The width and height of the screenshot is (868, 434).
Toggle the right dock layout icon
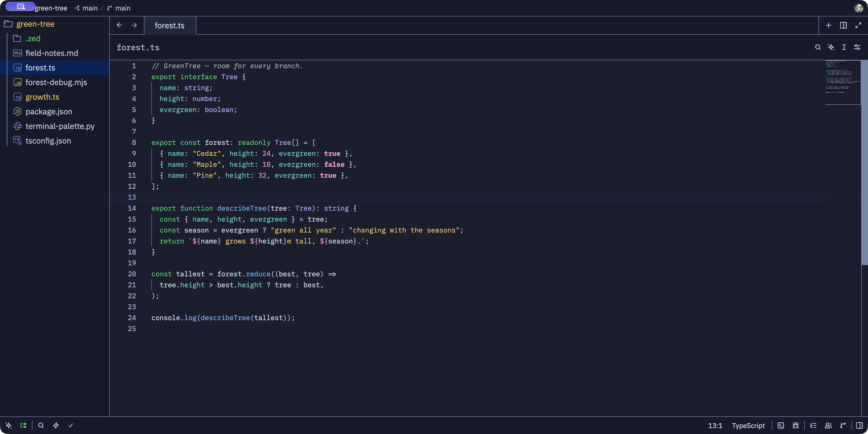click(x=860, y=425)
